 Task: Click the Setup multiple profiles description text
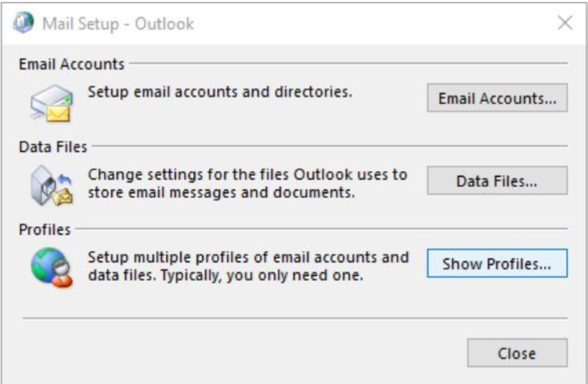pyautogui.click(x=248, y=266)
